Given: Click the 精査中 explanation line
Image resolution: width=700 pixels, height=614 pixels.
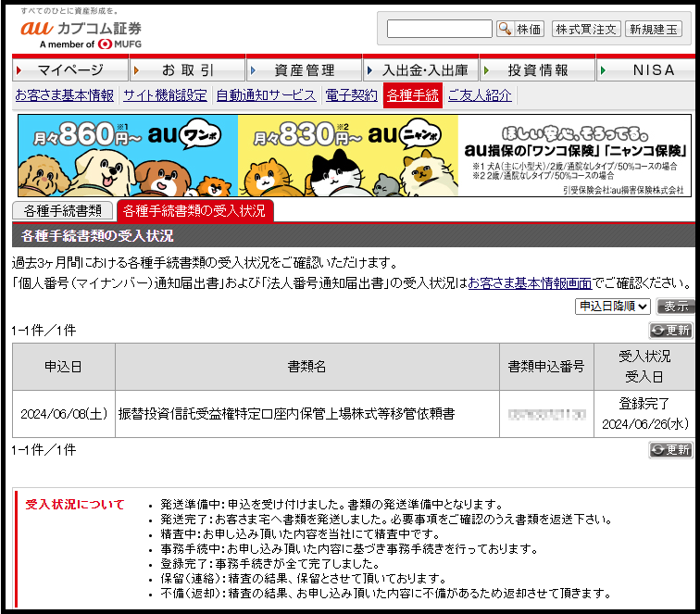Looking at the screenshot, I should click(x=300, y=534).
